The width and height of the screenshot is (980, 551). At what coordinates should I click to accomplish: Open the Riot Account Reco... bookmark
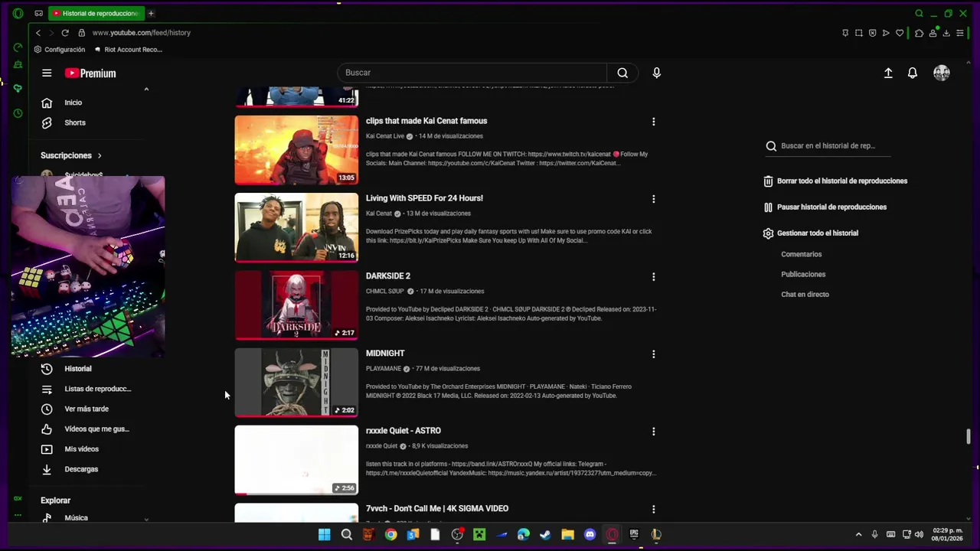point(128,50)
